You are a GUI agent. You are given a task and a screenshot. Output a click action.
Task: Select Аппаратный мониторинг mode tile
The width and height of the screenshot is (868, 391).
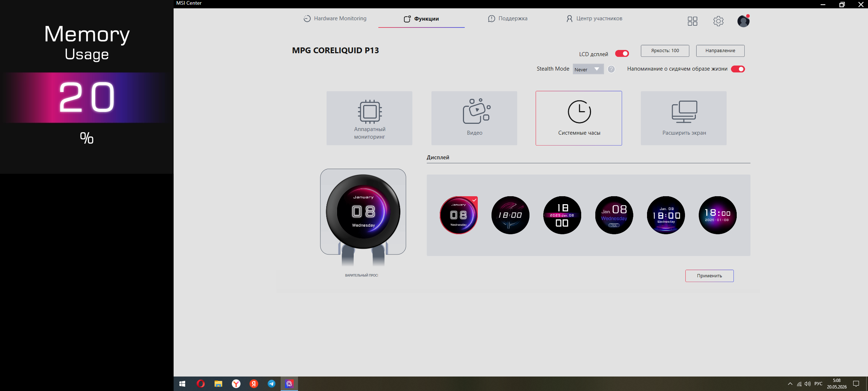click(370, 118)
